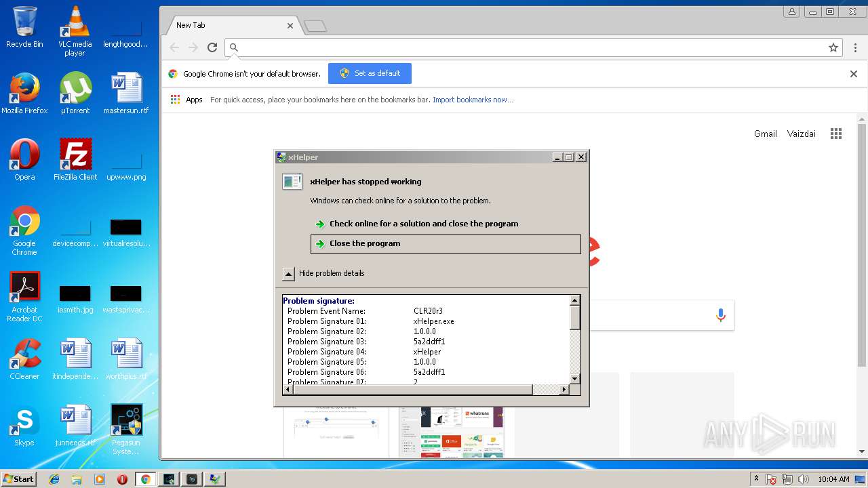Click the Chrome page vertical scrollbar
The height and width of the screenshot is (488, 868).
(x=862, y=245)
